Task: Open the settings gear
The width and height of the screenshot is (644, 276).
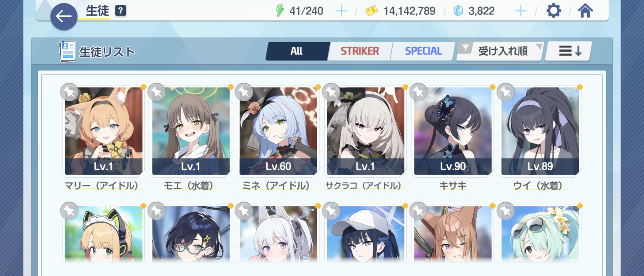Action: [553, 11]
